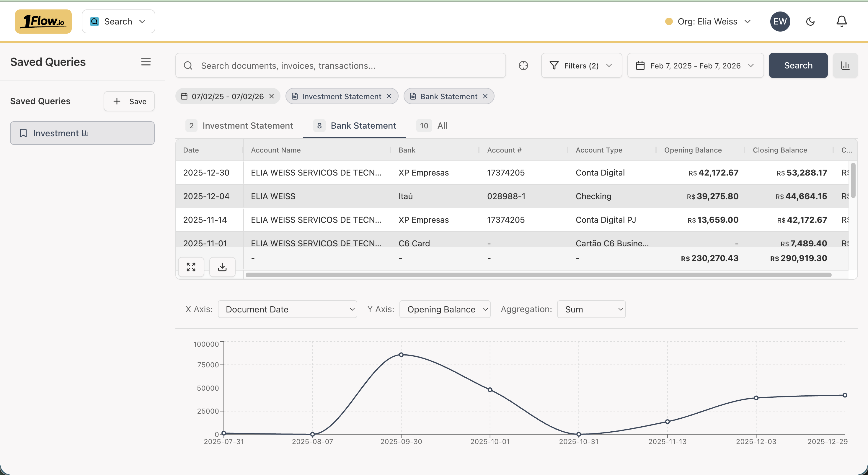
Task: Click the chart view icon button
Action: (x=845, y=65)
